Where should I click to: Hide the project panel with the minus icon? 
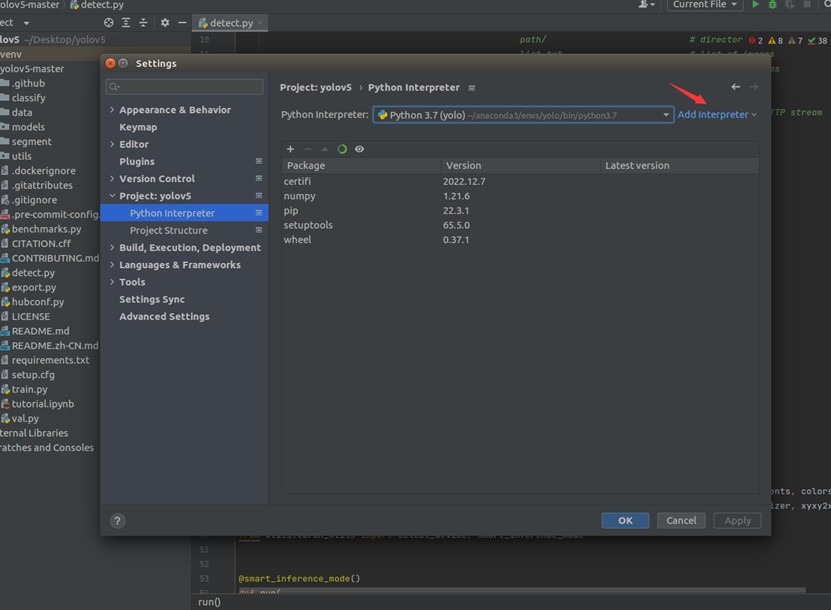coord(182,22)
